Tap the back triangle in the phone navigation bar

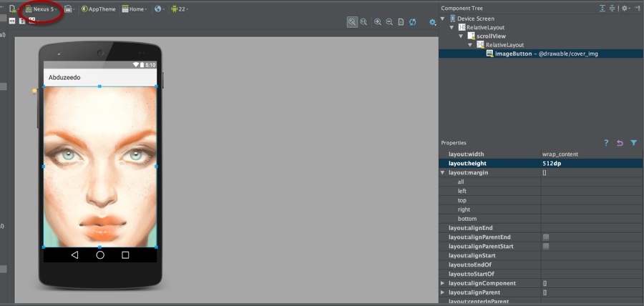(74, 255)
